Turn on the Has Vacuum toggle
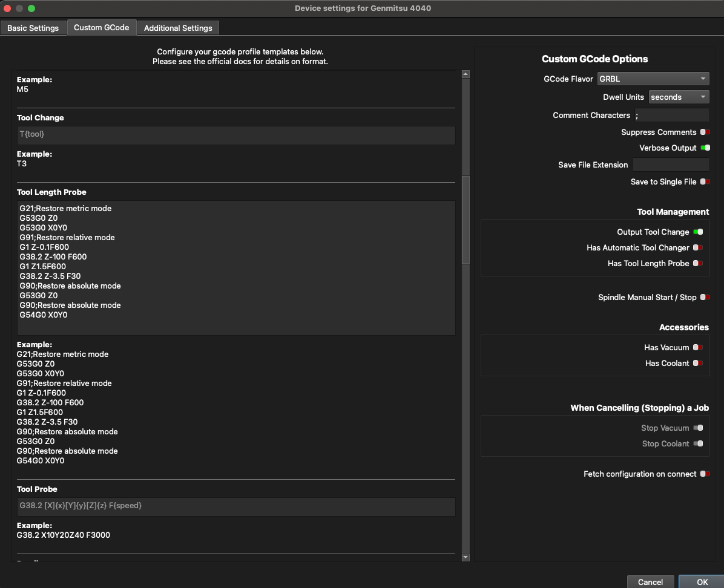Image resolution: width=724 pixels, height=588 pixels. pyautogui.click(x=698, y=347)
